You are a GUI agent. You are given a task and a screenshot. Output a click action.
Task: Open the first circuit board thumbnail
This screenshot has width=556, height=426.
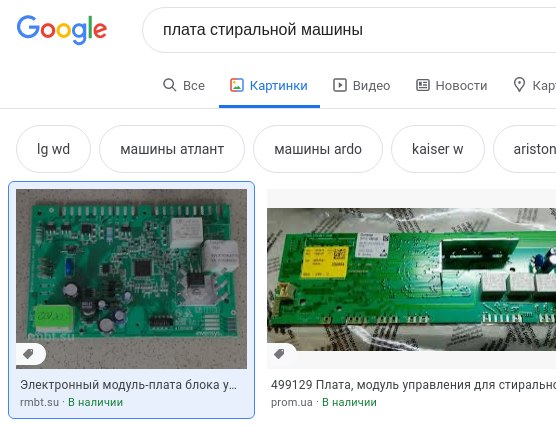132,279
